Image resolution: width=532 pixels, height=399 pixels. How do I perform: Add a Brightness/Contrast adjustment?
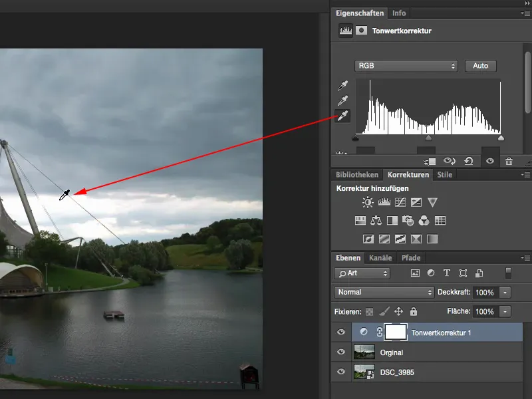click(368, 202)
